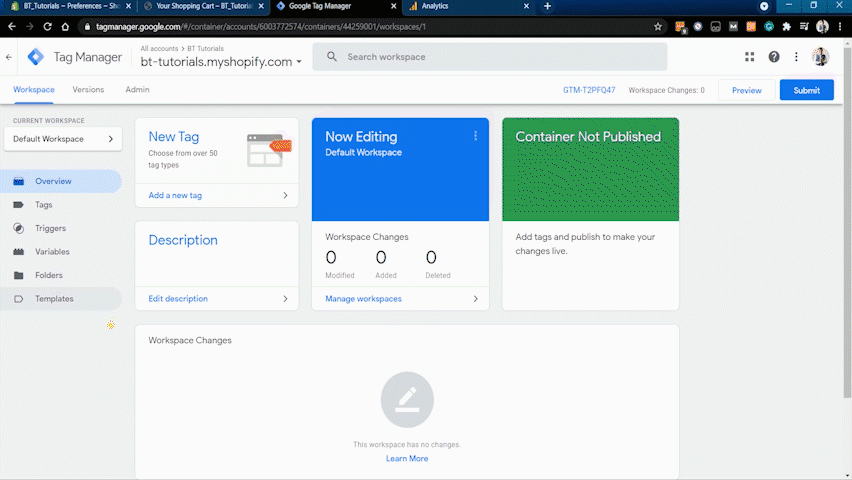Click the Workspace Changes: 0 counter

[666, 90]
